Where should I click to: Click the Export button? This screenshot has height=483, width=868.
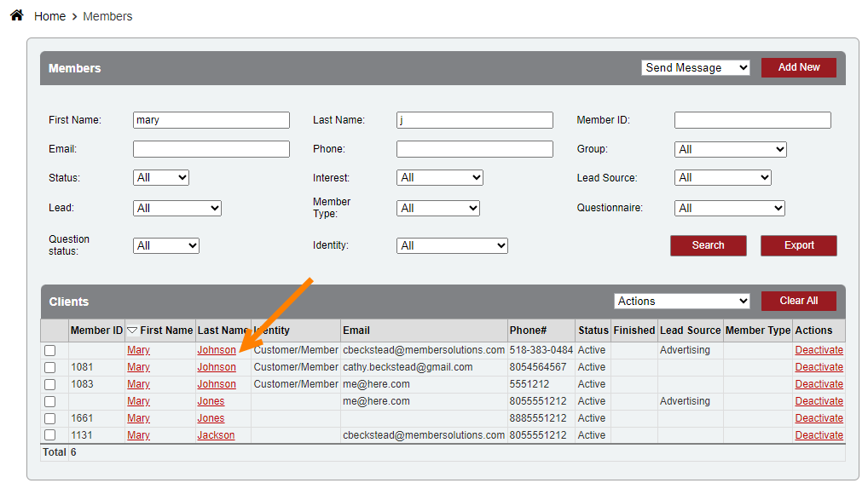[x=798, y=245]
